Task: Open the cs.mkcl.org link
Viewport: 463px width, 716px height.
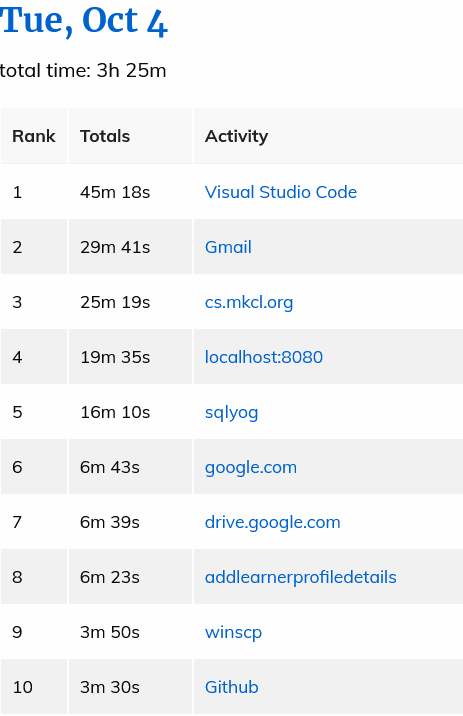Action: [248, 302]
